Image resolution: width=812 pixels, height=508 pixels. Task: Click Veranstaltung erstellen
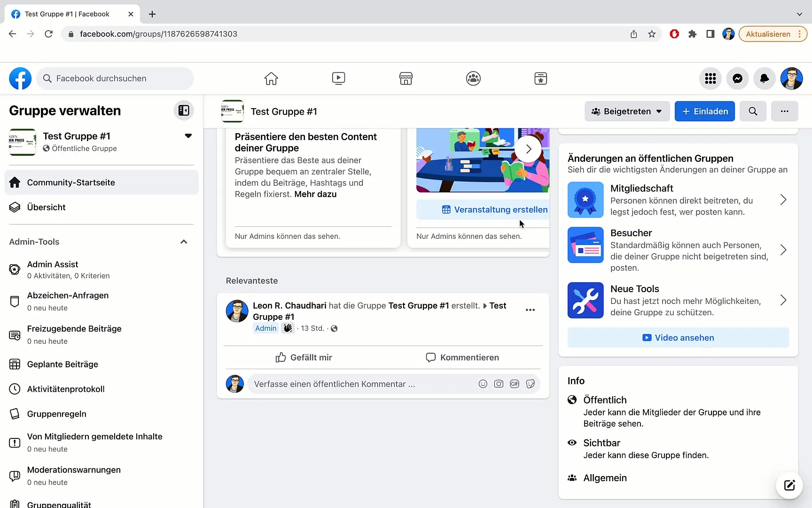click(x=483, y=210)
